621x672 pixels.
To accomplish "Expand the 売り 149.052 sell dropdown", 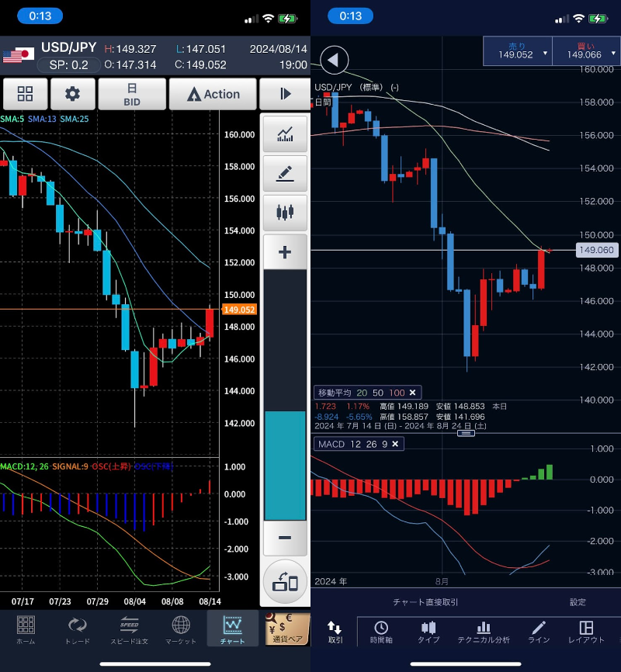I will (x=517, y=50).
